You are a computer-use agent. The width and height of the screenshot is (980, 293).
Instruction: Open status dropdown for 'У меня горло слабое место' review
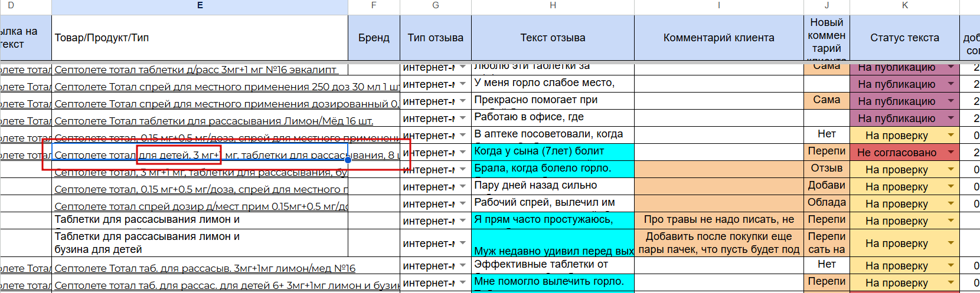pyautogui.click(x=951, y=84)
